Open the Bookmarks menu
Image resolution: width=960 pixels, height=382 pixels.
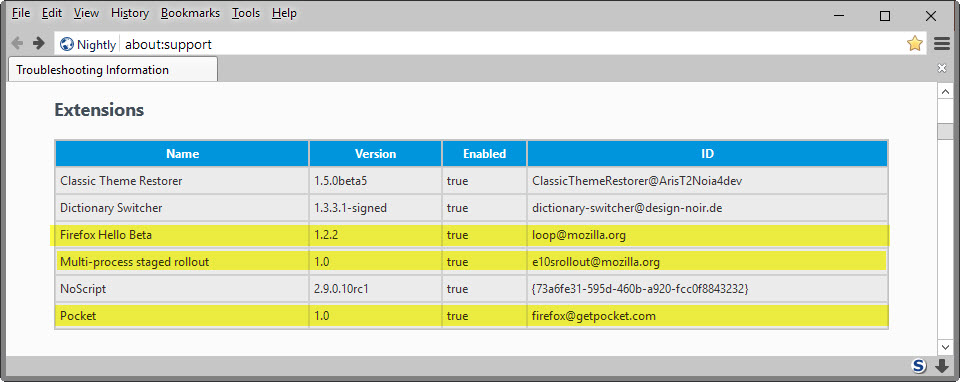point(190,13)
